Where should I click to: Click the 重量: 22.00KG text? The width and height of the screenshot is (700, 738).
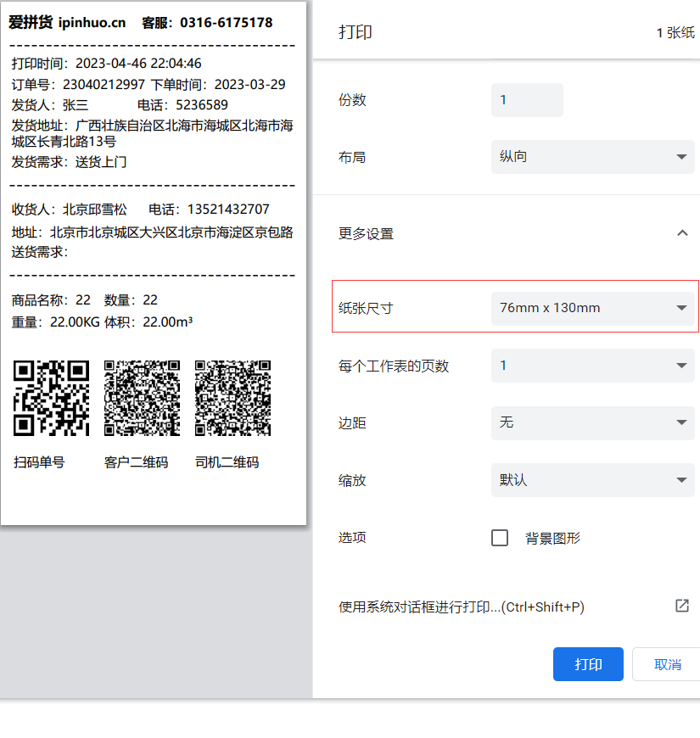point(55,322)
